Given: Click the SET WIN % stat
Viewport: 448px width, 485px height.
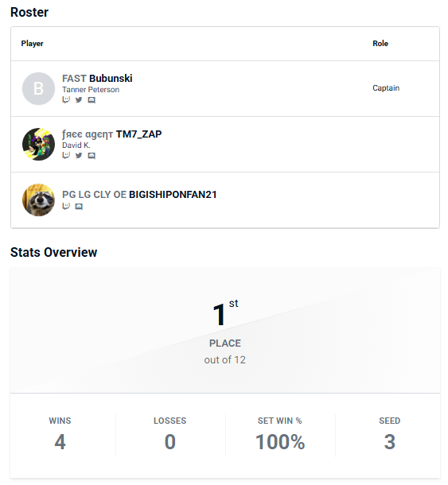Looking at the screenshot, I should click(280, 436).
